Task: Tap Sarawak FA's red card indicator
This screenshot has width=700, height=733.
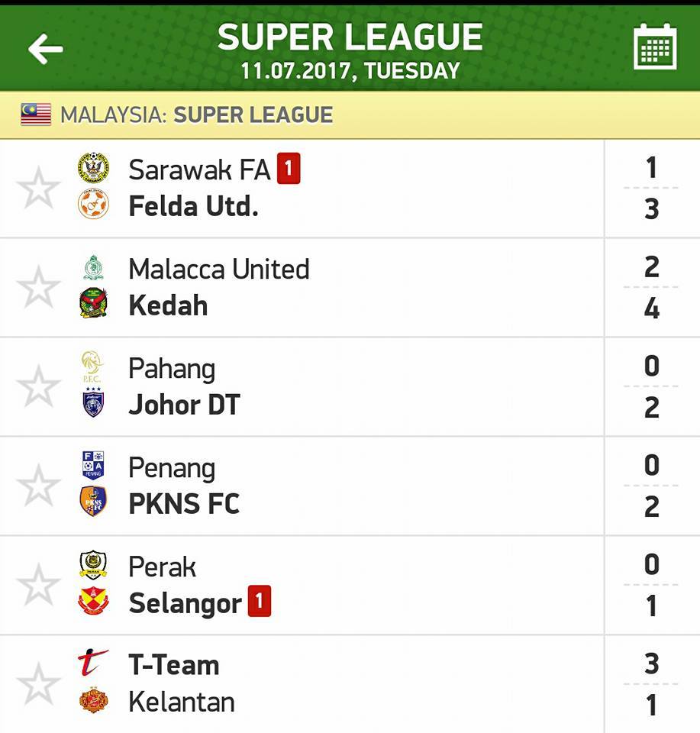Action: (x=289, y=168)
